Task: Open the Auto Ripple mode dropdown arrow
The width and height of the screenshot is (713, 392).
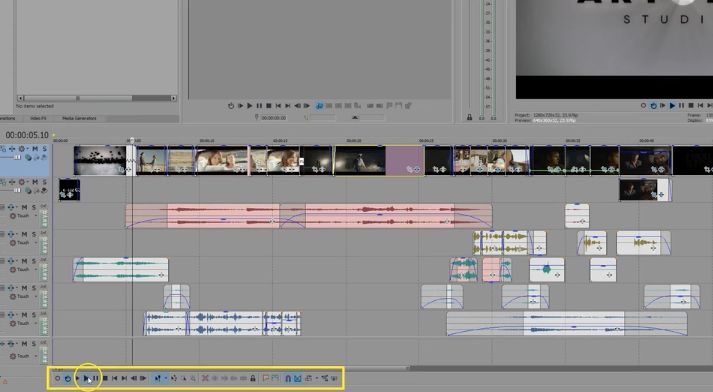Action: [317, 378]
